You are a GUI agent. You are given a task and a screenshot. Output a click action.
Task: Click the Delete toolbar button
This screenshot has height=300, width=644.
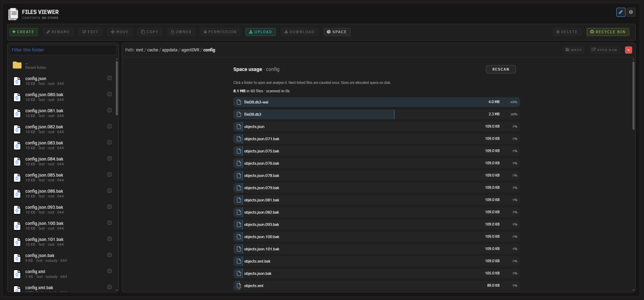point(567,32)
